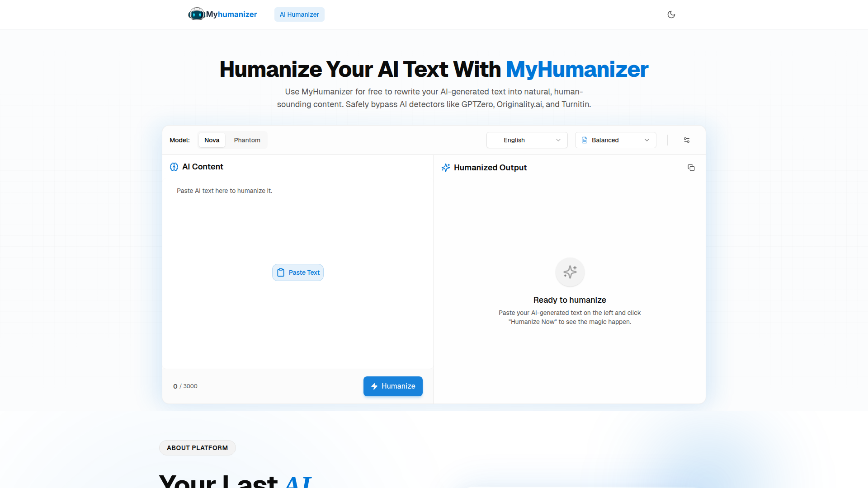Click the chevron arrow in language selector

click(x=558, y=140)
